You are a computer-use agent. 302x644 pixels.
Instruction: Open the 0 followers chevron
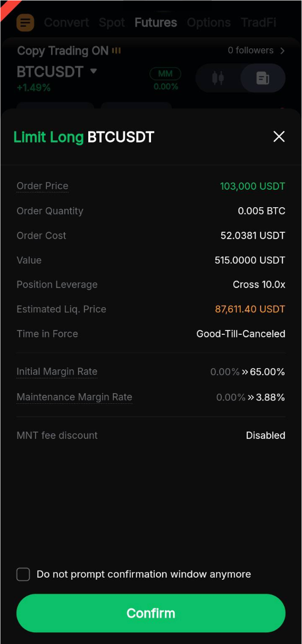pyautogui.click(x=282, y=50)
